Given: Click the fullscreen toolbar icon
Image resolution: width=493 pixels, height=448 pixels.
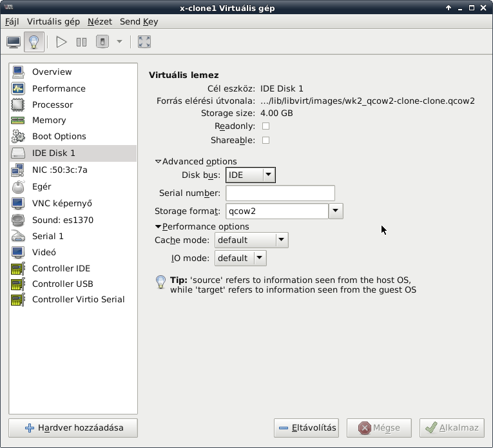Looking at the screenshot, I should [144, 42].
